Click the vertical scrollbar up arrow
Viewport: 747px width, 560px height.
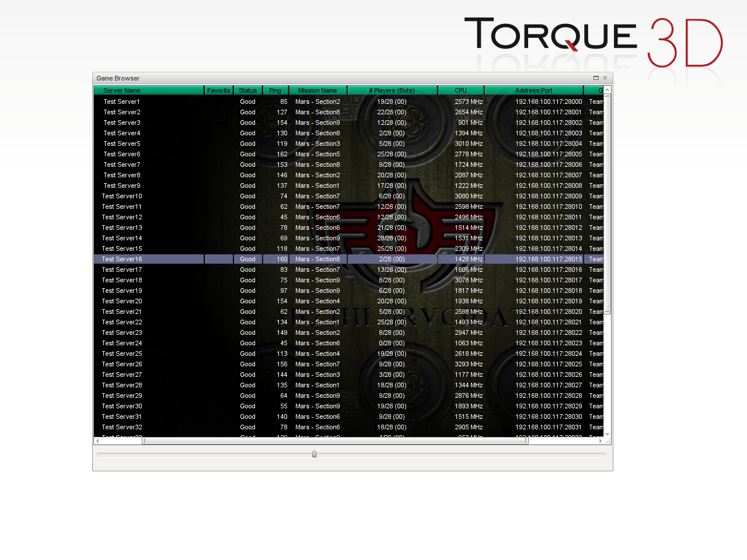(607, 89)
